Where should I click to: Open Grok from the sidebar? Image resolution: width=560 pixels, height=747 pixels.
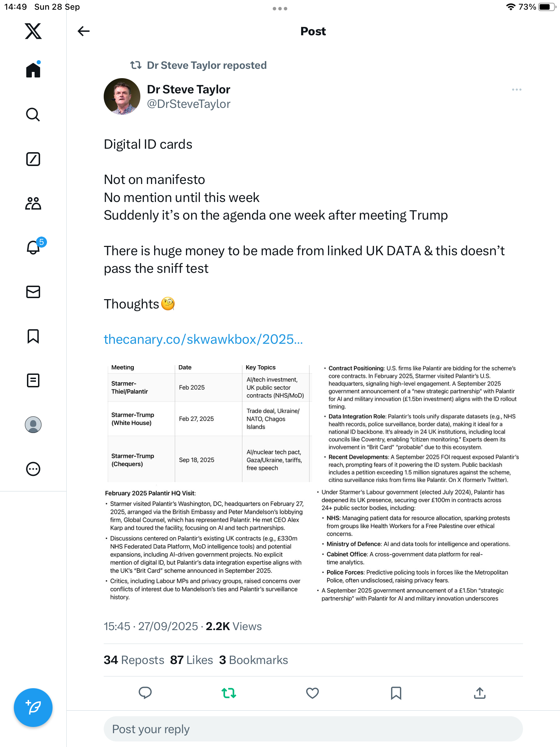tap(33, 159)
